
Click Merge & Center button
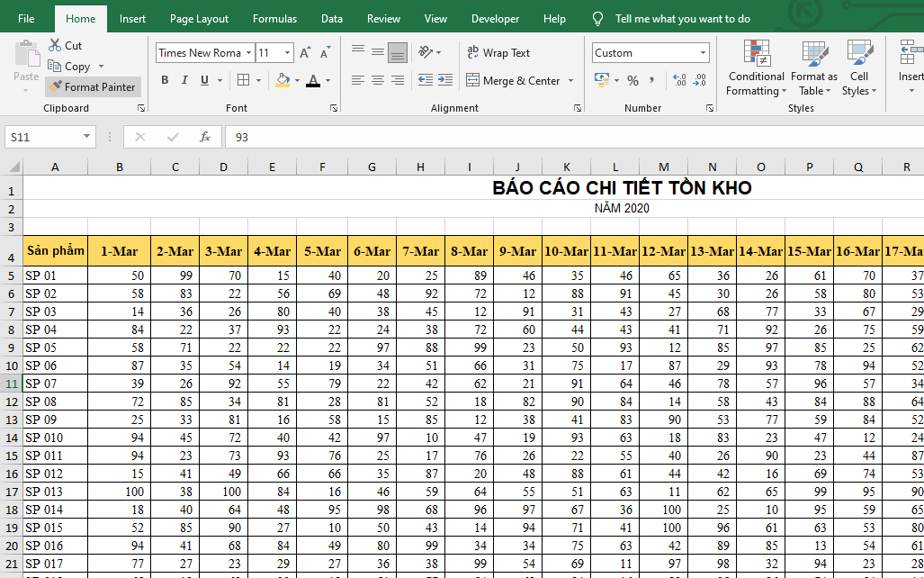(513, 80)
